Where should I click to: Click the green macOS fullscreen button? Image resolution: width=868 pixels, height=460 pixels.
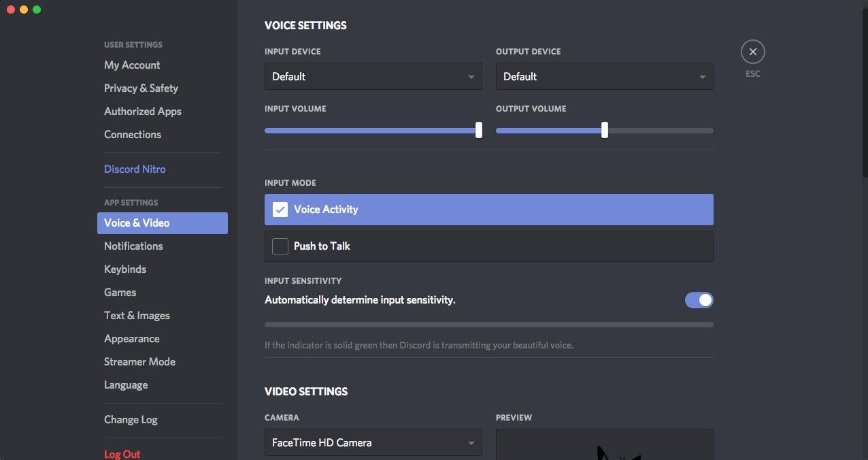click(37, 10)
